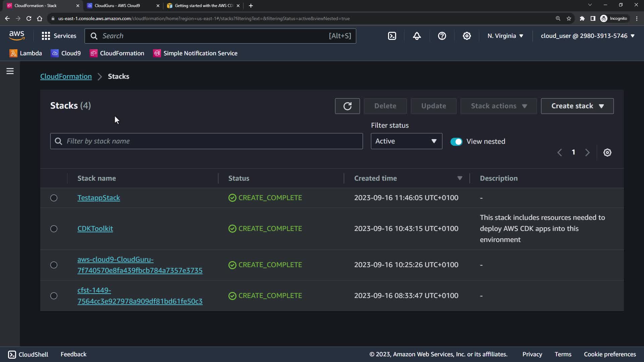Expand the Active filter status dropdown
Image resolution: width=644 pixels, height=362 pixels.
tap(406, 141)
